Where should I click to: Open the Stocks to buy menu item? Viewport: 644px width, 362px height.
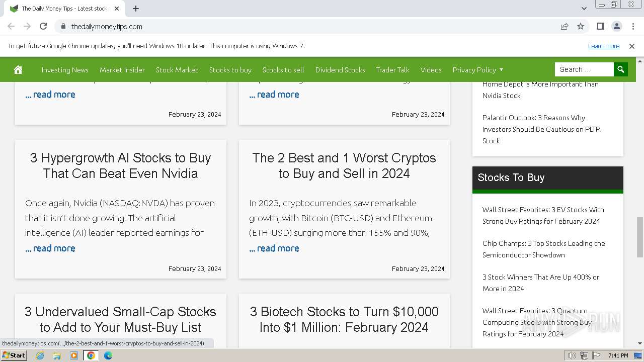coord(230,70)
